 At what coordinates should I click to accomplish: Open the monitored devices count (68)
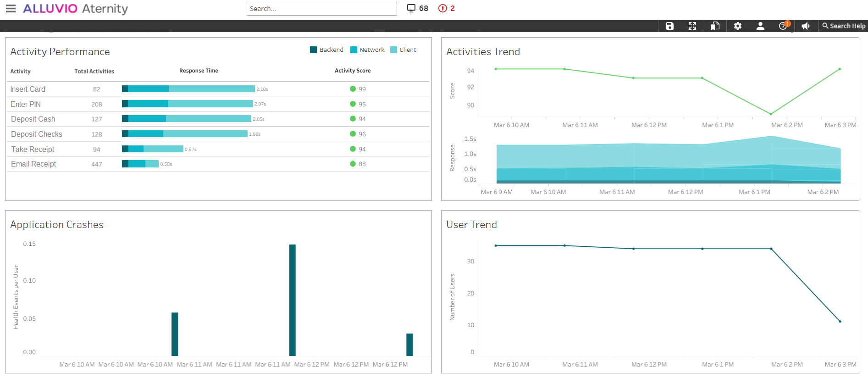pyautogui.click(x=418, y=8)
